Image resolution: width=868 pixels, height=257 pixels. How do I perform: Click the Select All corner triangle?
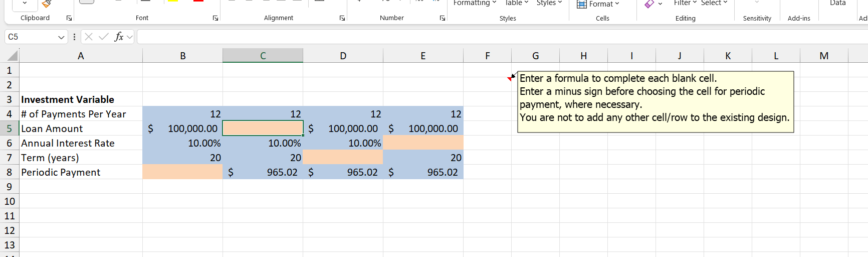point(12,56)
